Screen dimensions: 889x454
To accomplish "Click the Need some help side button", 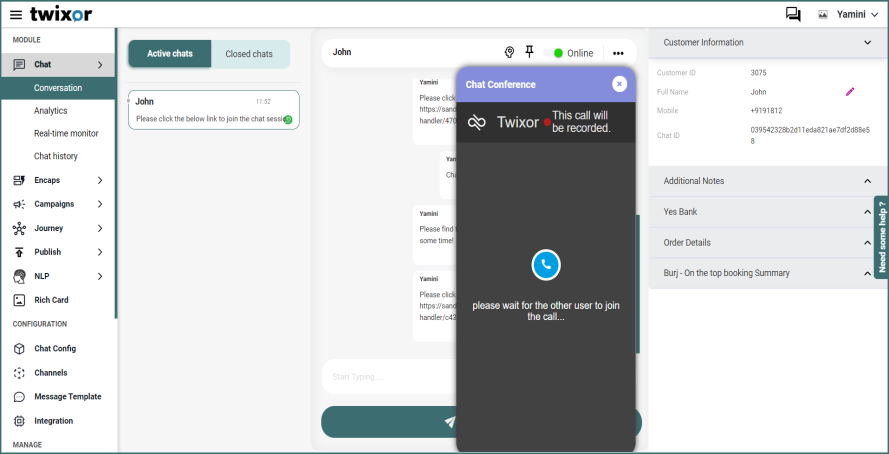I will (x=881, y=236).
